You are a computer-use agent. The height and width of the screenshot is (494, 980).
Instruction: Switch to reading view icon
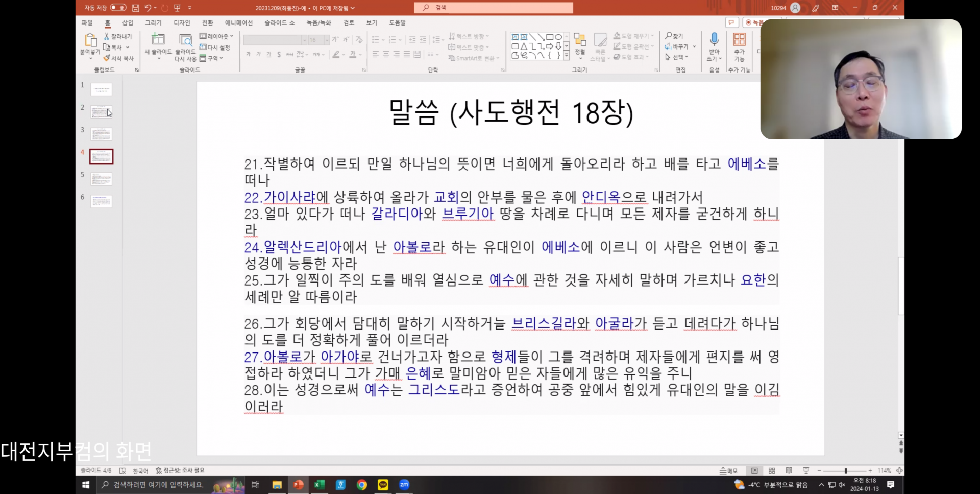click(x=789, y=471)
